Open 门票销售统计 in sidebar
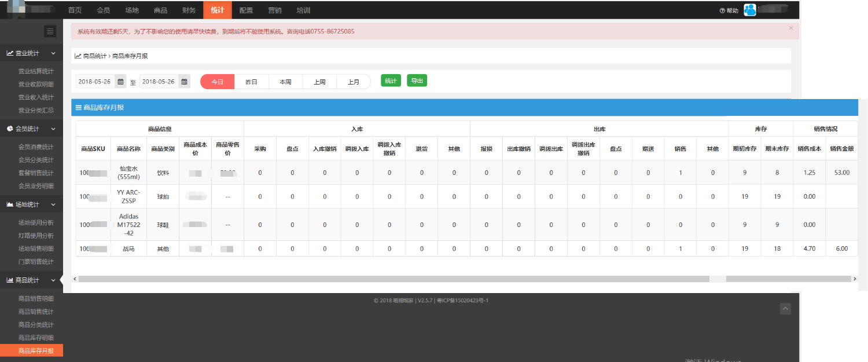The width and height of the screenshot is (868, 362). (36, 262)
